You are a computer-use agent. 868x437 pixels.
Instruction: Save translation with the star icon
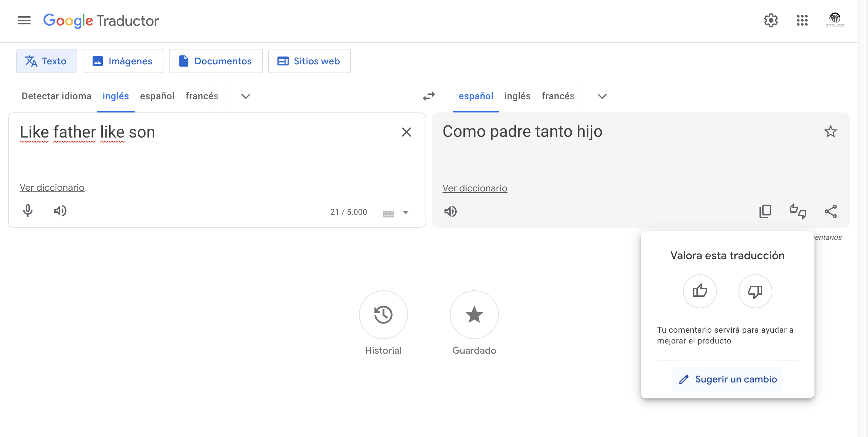tap(831, 132)
